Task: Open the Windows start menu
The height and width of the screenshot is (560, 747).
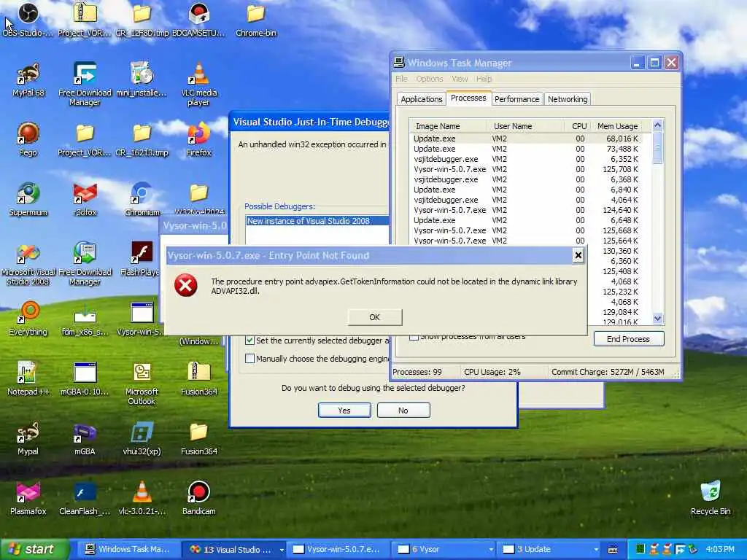Action: 35,550
